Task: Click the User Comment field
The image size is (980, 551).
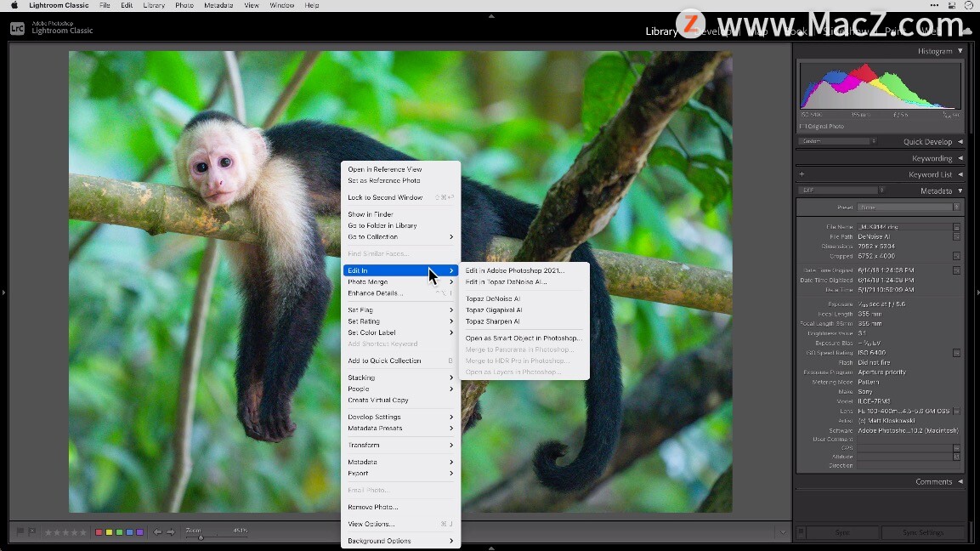Action: click(908, 440)
